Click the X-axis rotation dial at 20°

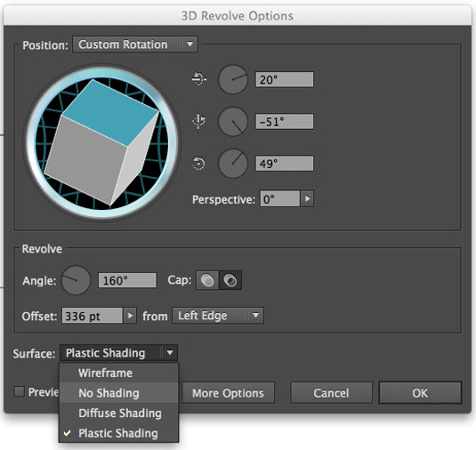[x=233, y=79]
